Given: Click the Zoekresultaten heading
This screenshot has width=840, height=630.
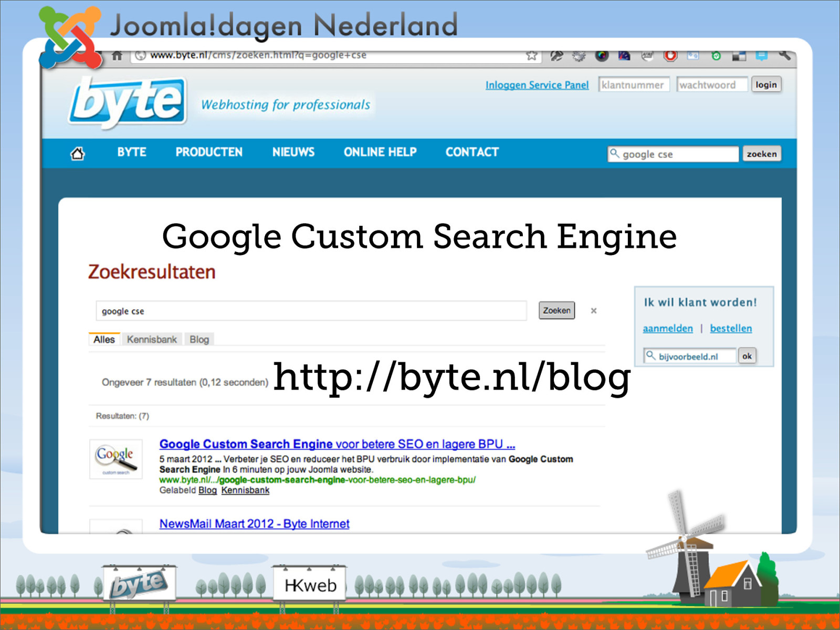Looking at the screenshot, I should point(152,271).
